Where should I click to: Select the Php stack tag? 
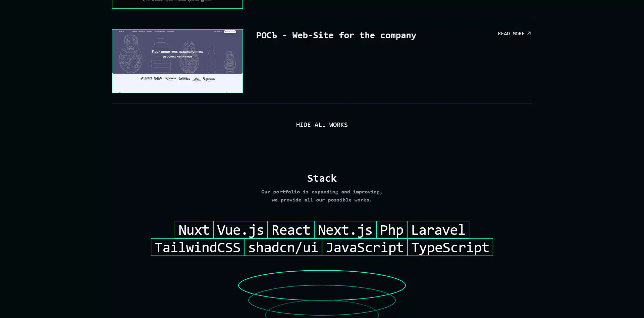[392, 230]
